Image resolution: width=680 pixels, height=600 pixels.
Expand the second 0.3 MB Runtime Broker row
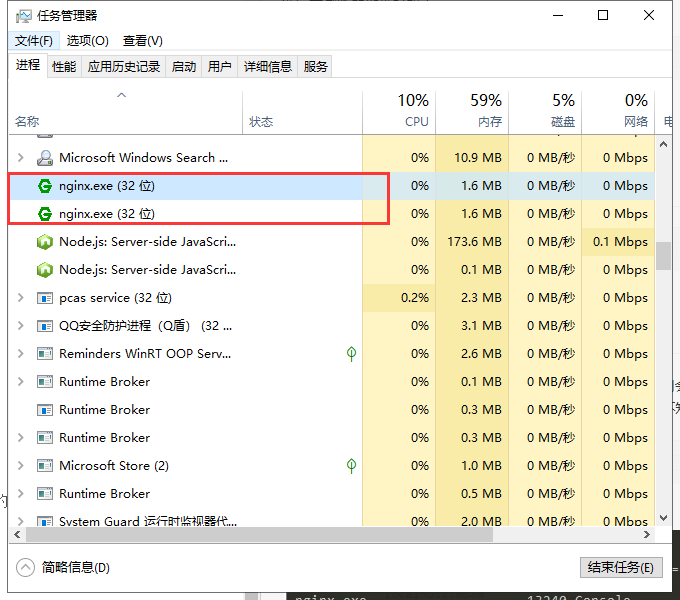[20, 437]
